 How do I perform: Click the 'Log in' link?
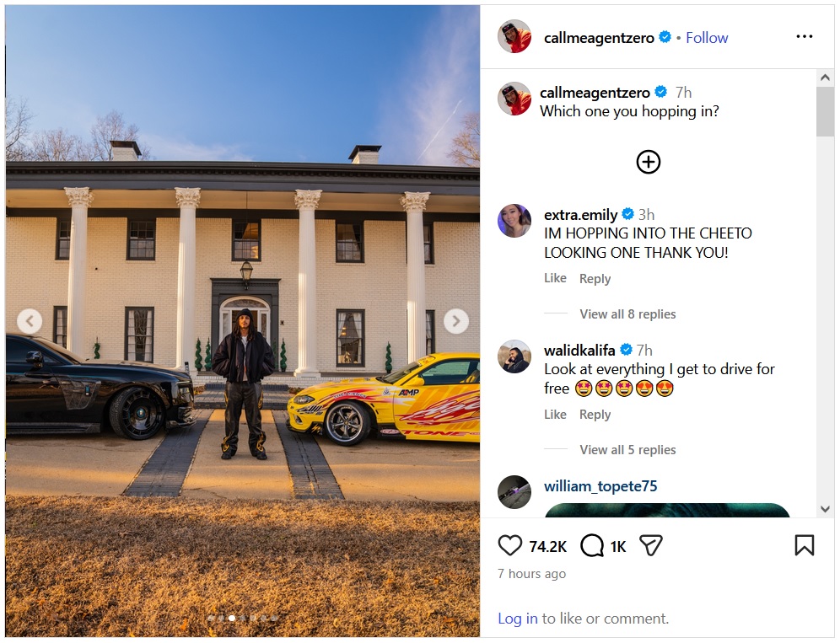click(518, 619)
